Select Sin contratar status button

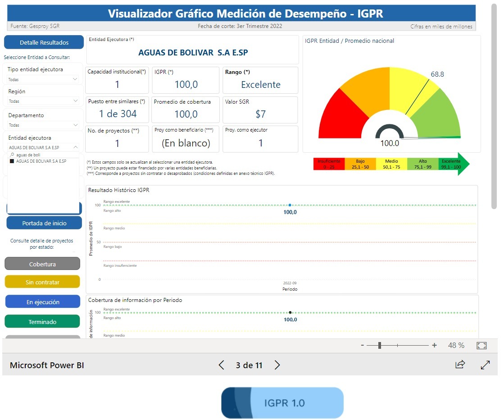(x=42, y=282)
